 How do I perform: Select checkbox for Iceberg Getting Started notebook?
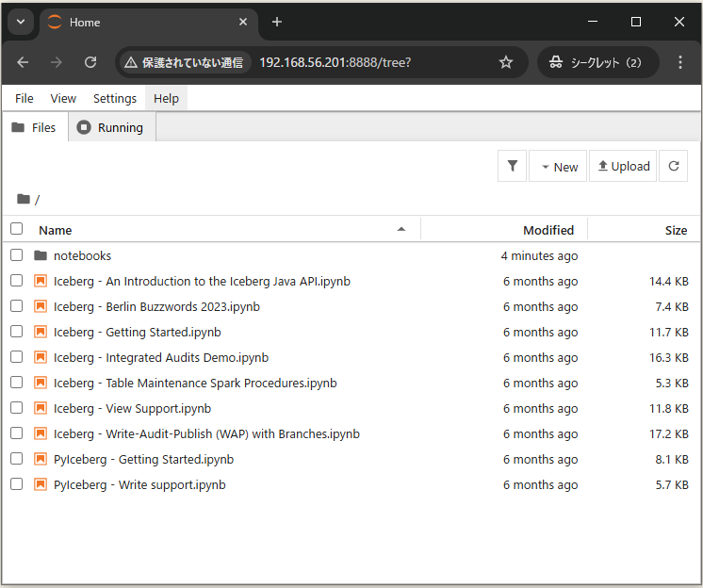tap(17, 331)
